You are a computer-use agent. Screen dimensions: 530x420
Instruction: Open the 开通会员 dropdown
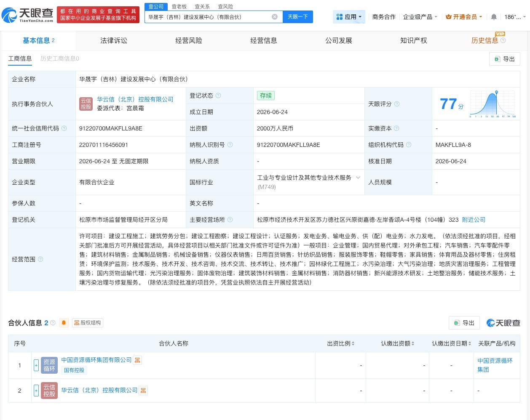[x=464, y=17]
